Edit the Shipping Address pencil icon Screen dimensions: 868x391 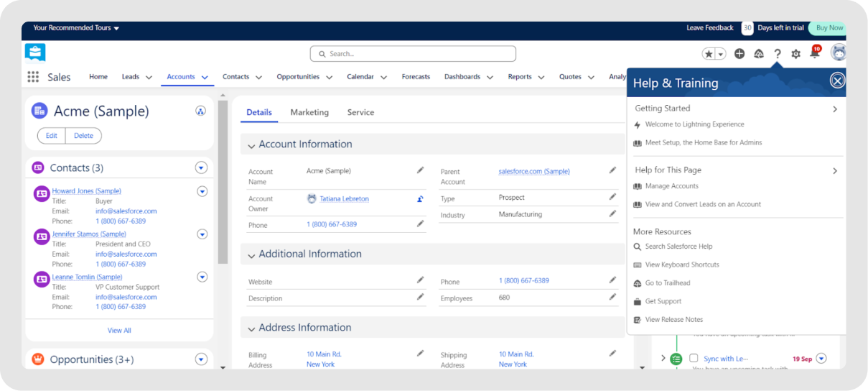pyautogui.click(x=612, y=353)
